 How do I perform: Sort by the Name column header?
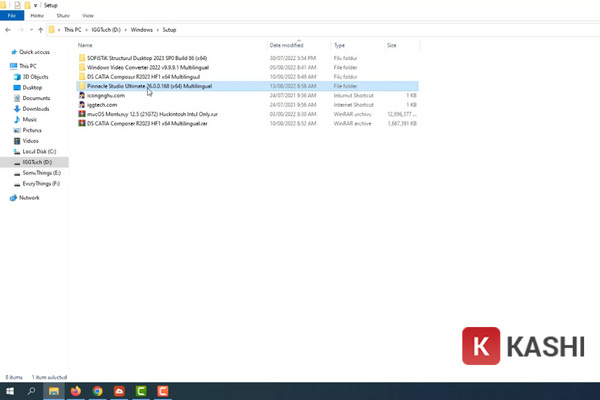tap(85, 45)
